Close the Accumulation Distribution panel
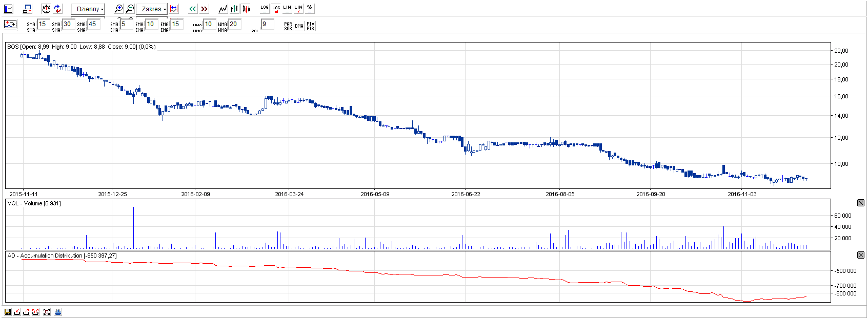The width and height of the screenshot is (868, 319). (x=861, y=255)
